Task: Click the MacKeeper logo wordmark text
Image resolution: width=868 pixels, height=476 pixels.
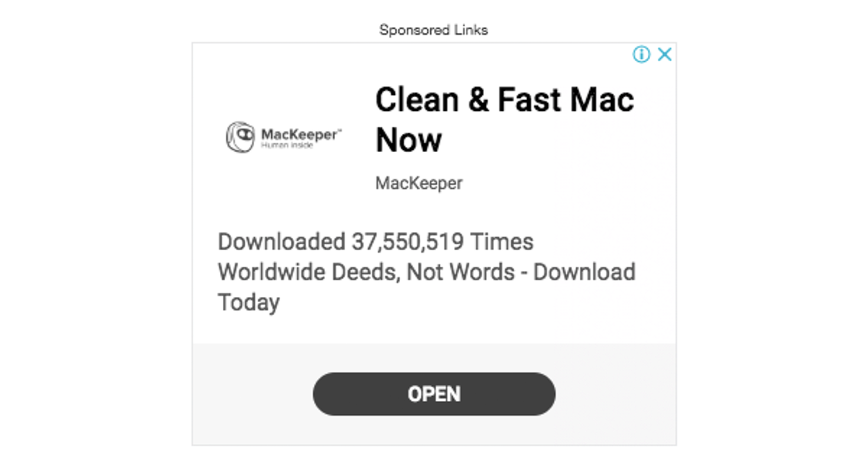Action: coord(301,133)
